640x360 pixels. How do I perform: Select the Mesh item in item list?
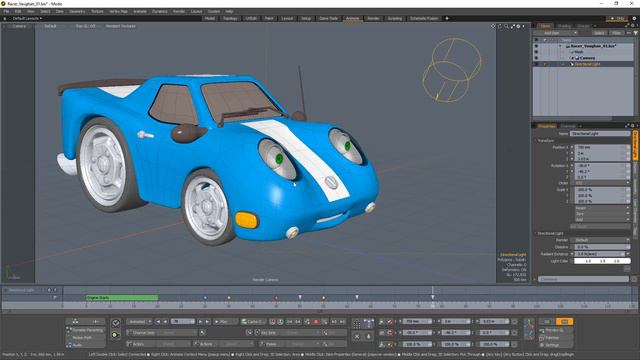coord(579,52)
